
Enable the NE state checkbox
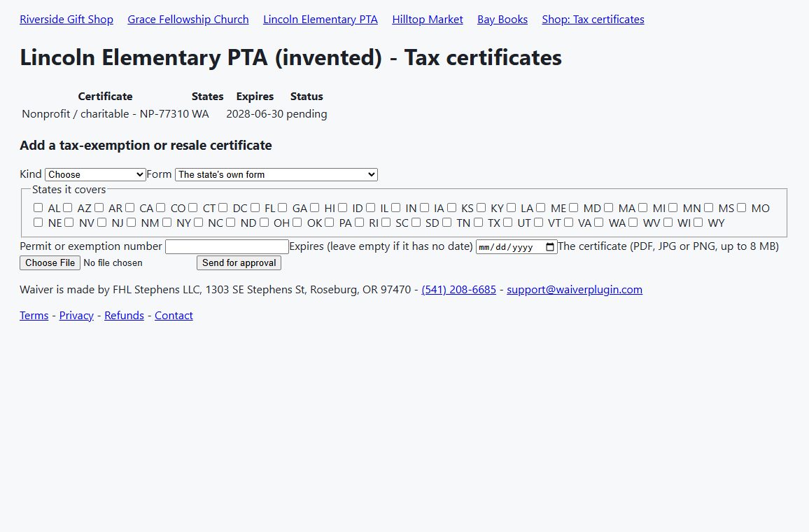click(x=38, y=223)
